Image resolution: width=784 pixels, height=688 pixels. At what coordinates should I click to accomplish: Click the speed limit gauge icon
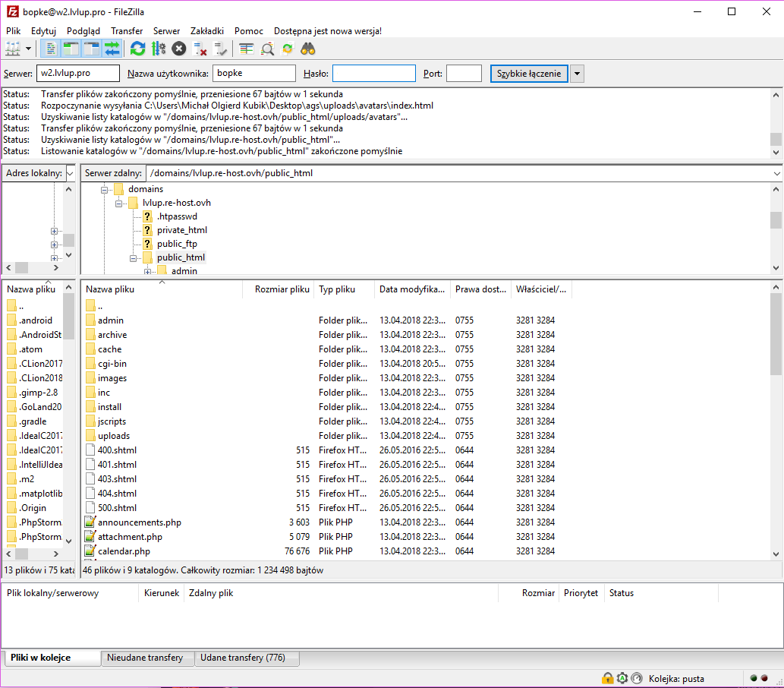[636, 678]
